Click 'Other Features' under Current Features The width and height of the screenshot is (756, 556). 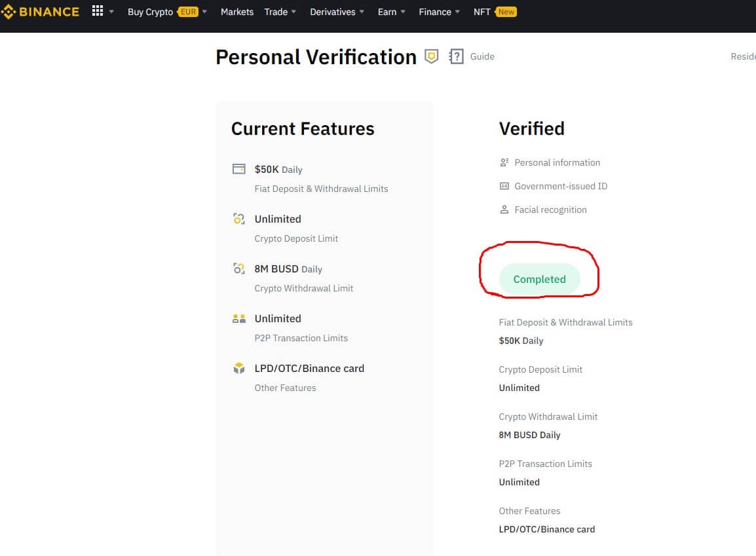click(x=285, y=388)
